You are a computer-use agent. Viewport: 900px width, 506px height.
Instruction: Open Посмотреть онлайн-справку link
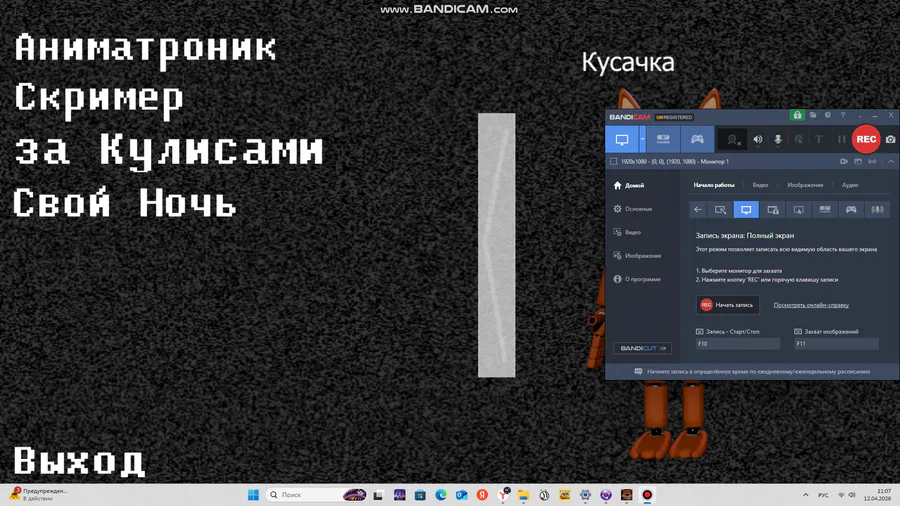pyautogui.click(x=811, y=305)
